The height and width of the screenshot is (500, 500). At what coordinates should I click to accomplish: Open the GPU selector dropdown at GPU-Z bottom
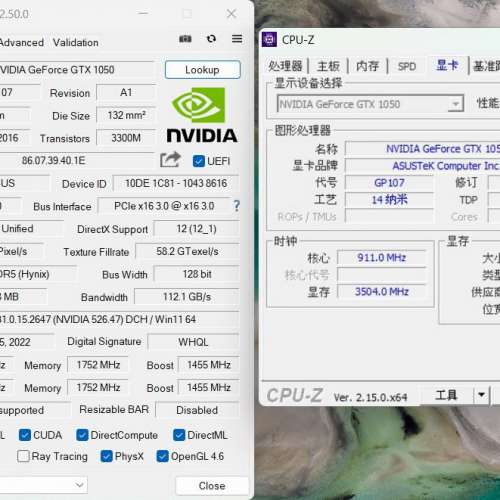click(x=43, y=485)
